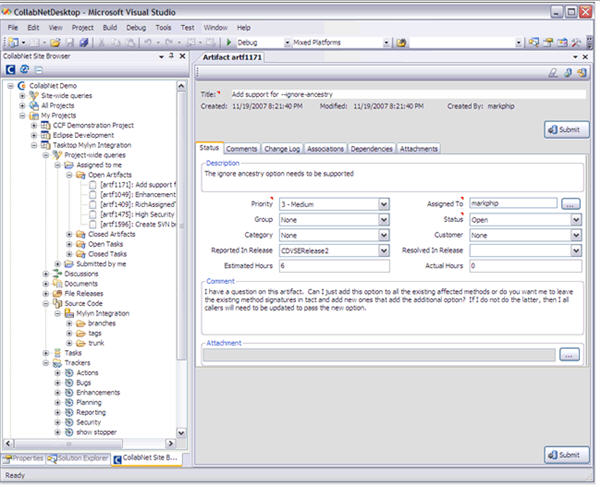Select artifact artf1171 in the tree
The height and width of the screenshot is (487, 600).
click(x=137, y=185)
